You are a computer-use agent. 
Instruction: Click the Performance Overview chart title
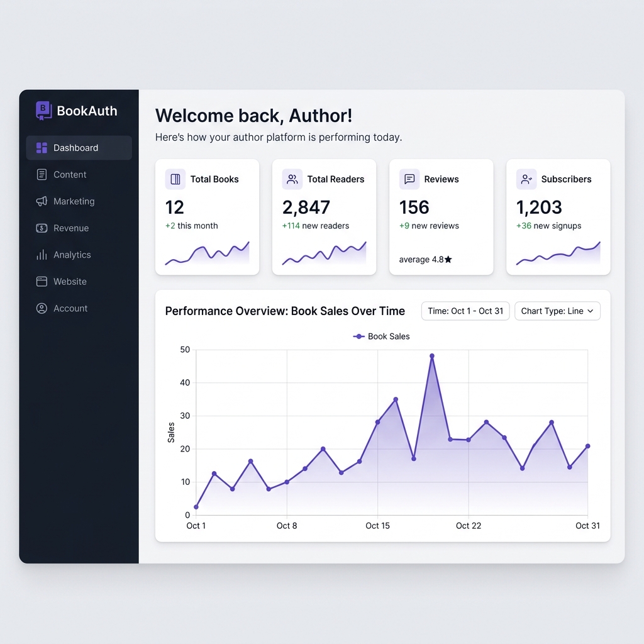click(x=285, y=311)
